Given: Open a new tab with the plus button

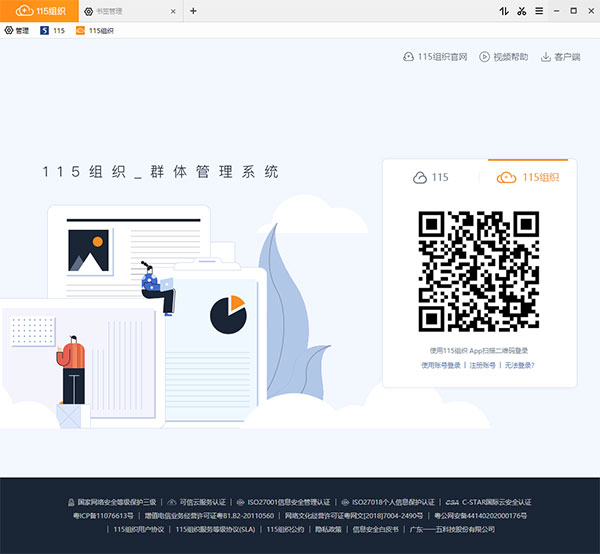Looking at the screenshot, I should point(193,11).
